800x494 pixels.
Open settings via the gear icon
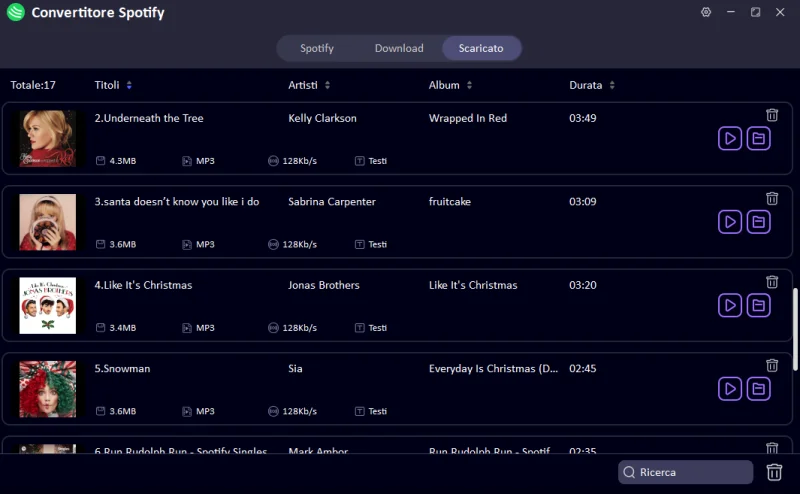coord(706,12)
